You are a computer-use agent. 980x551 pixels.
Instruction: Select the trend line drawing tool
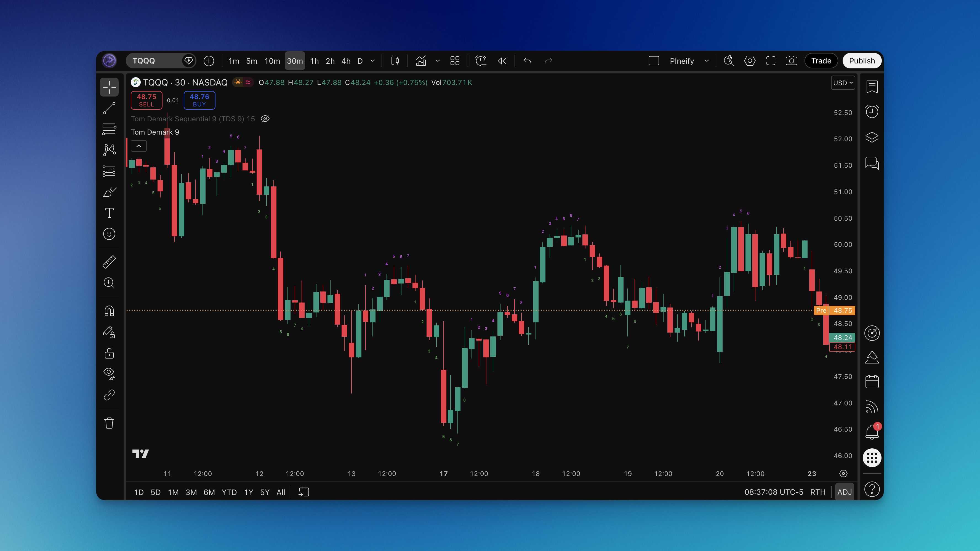pyautogui.click(x=109, y=108)
